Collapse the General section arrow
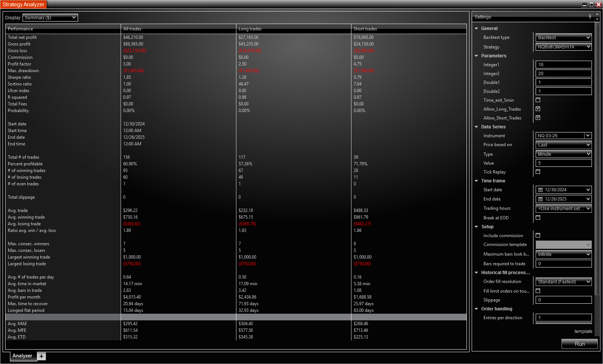 pyautogui.click(x=476, y=28)
